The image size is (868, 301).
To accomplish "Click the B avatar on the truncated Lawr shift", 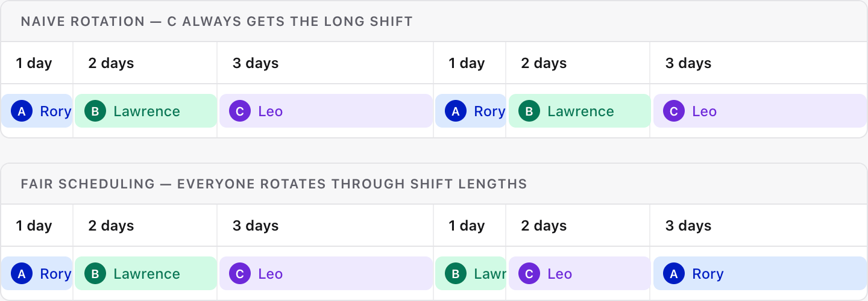I will [456, 274].
